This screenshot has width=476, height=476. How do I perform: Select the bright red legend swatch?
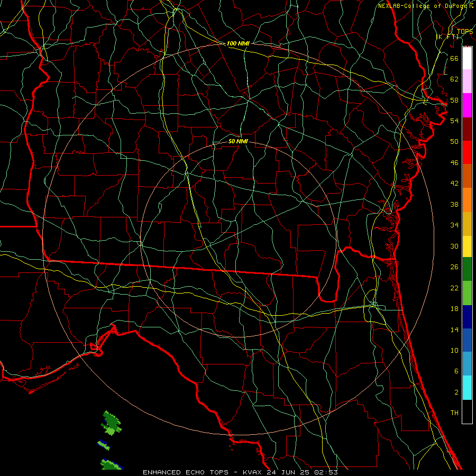tap(467, 152)
